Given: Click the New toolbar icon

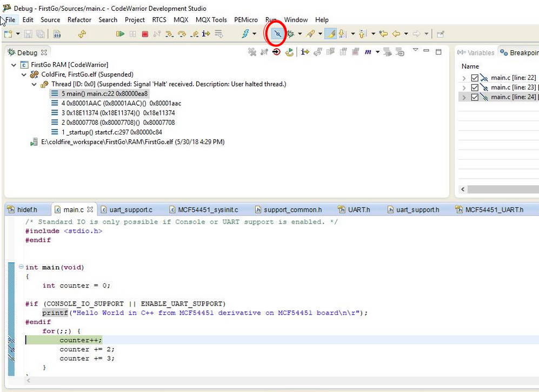Looking at the screenshot, I should click(8, 33).
